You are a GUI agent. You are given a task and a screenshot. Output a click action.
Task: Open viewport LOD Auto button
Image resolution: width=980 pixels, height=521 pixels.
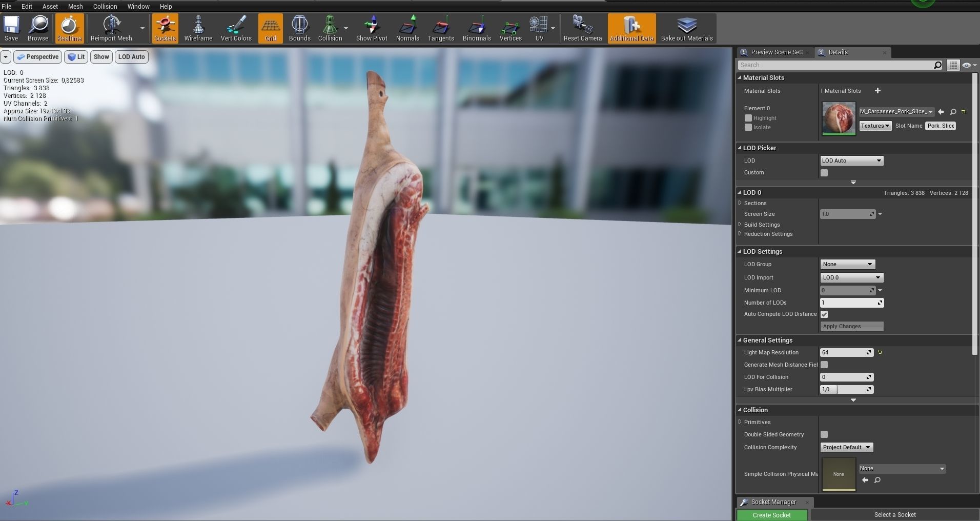pos(132,57)
